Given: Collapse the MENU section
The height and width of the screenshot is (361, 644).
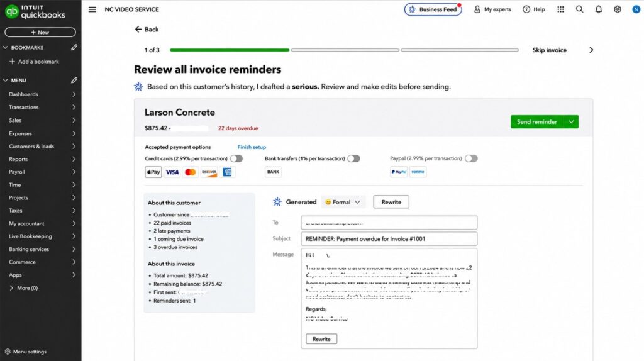Looking at the screenshot, I should (x=5, y=81).
